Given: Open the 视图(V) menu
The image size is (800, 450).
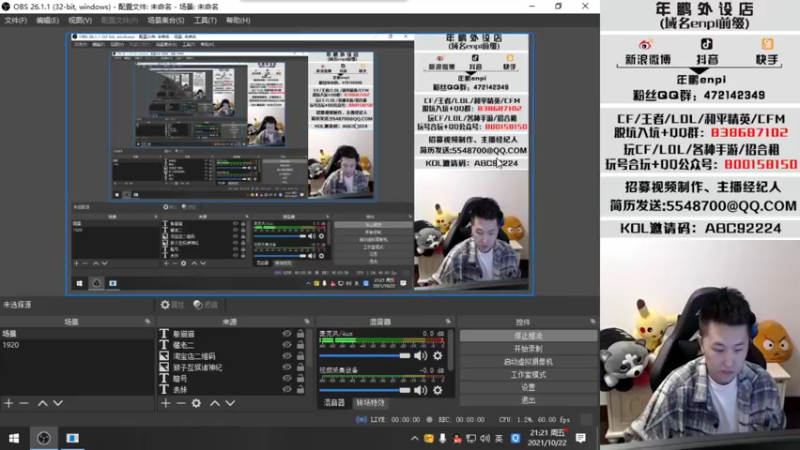Looking at the screenshot, I should [80, 20].
